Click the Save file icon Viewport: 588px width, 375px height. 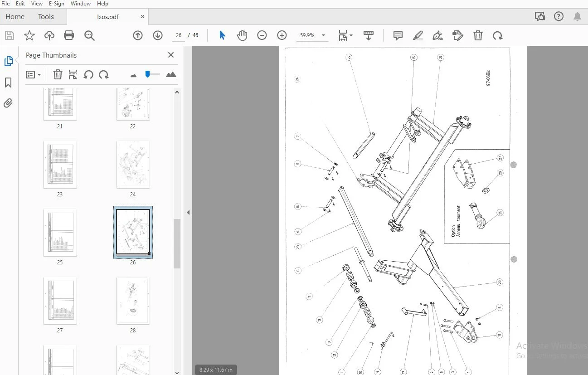click(10, 35)
